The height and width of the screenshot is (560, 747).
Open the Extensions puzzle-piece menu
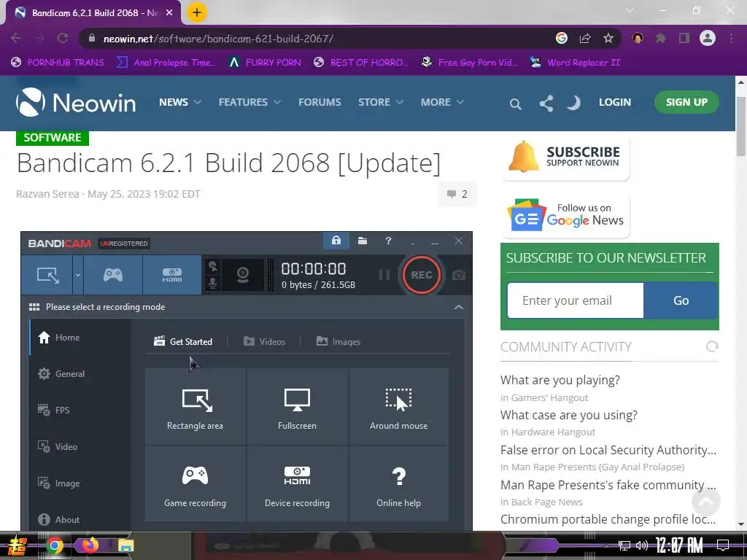pyautogui.click(x=661, y=38)
